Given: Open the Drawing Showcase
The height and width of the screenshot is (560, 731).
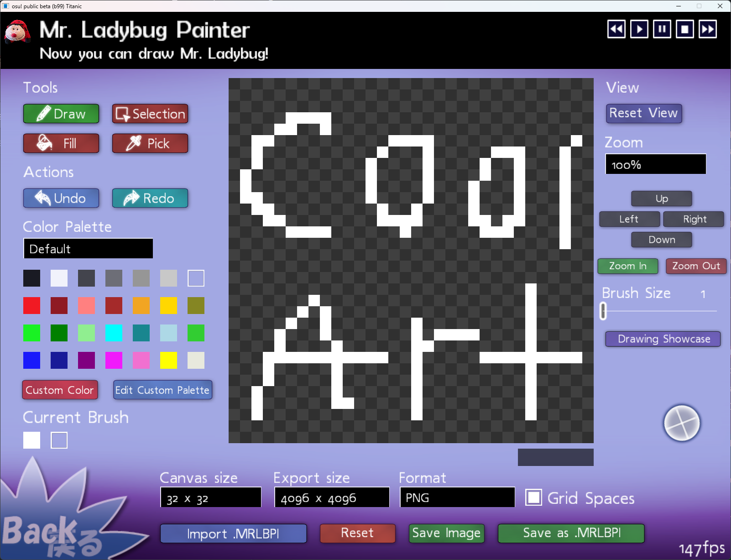Looking at the screenshot, I should pyautogui.click(x=663, y=339).
